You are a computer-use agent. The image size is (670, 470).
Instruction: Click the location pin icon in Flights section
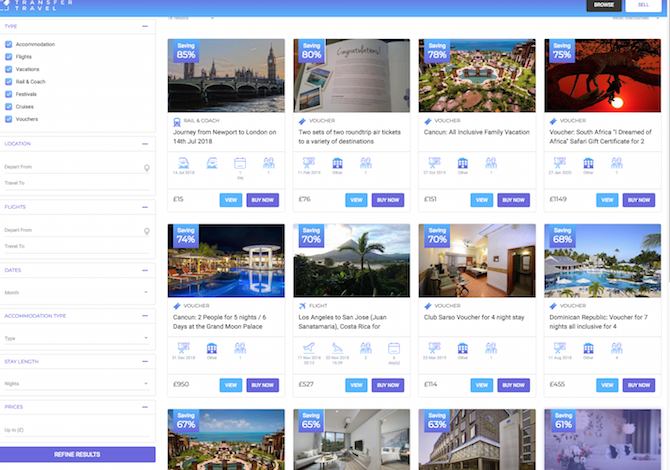147,231
